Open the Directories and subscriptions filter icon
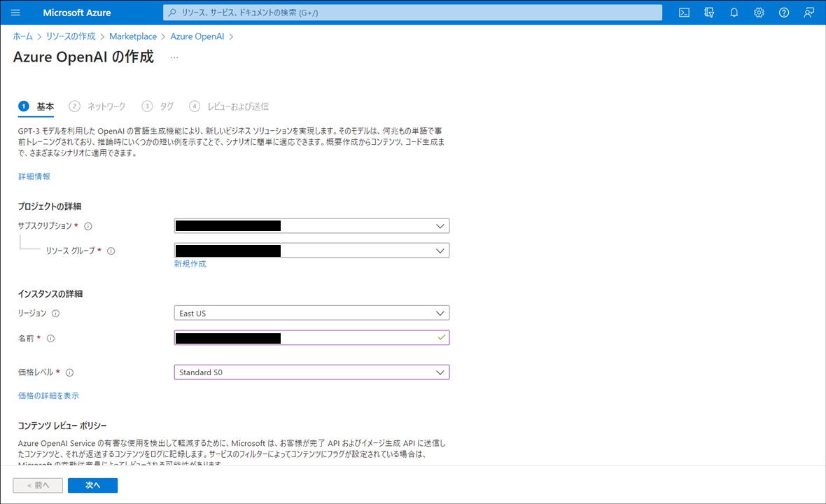The height and width of the screenshot is (504, 826). tap(709, 13)
